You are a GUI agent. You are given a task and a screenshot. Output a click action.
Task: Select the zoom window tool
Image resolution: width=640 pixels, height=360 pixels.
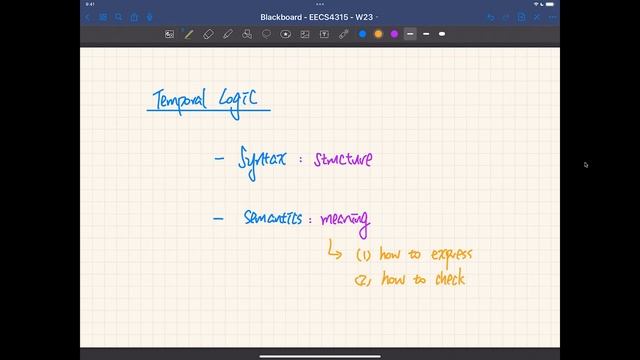point(169,34)
